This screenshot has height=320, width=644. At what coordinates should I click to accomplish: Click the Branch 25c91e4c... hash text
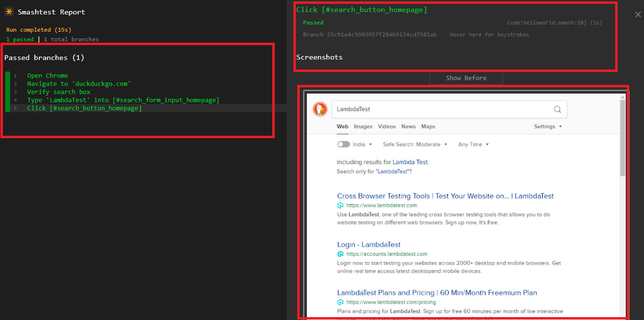370,35
